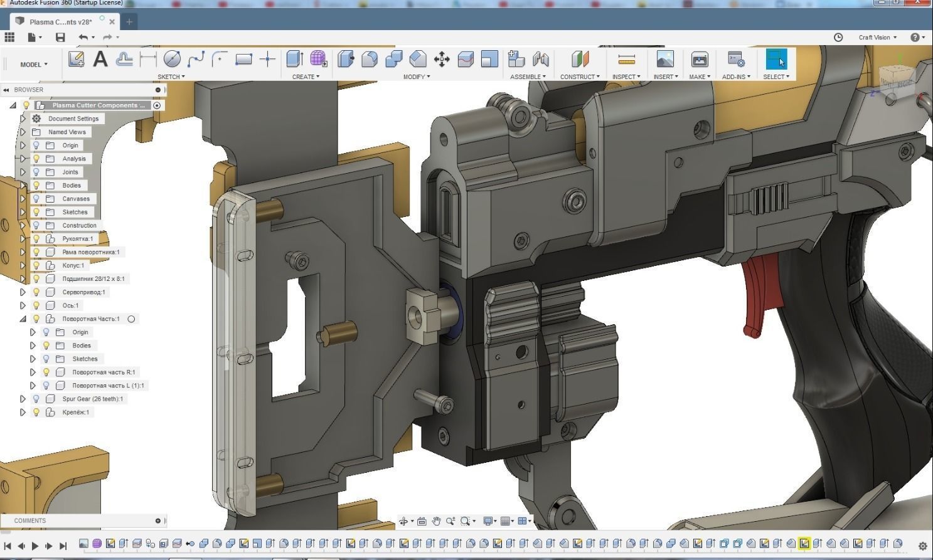Expand the Document Settings node
This screenshot has height=560, width=933.
point(23,119)
